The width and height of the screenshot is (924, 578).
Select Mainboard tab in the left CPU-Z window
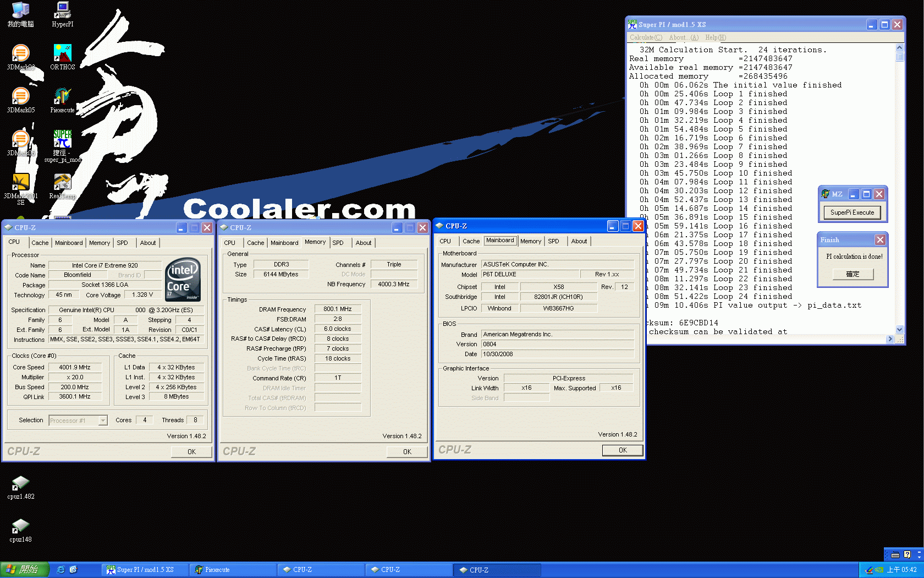pos(69,243)
